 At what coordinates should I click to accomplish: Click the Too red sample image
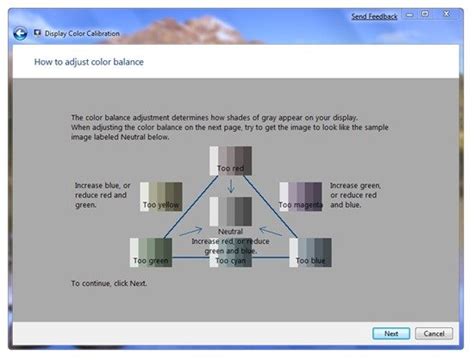[231, 161]
